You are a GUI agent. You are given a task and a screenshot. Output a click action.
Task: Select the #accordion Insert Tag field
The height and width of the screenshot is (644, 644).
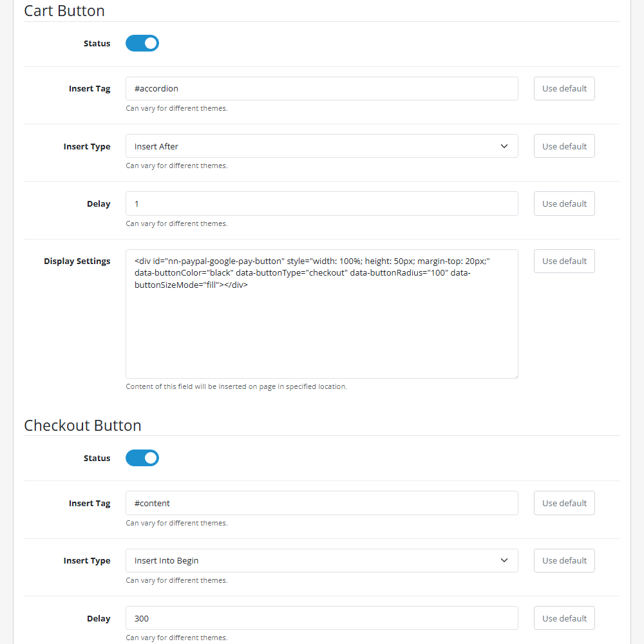(322, 88)
